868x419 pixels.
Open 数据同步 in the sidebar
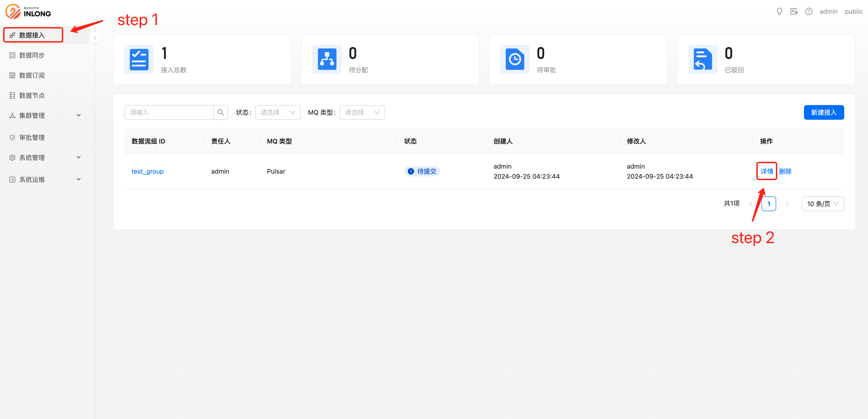click(32, 55)
